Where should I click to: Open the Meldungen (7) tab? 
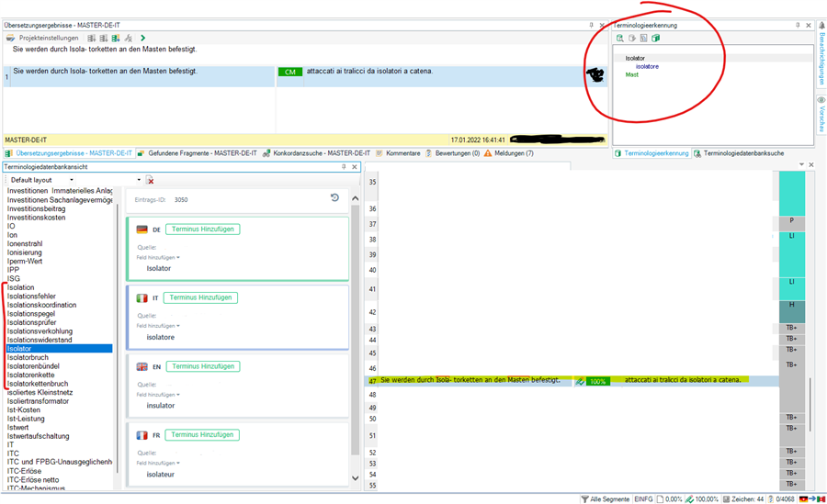[x=509, y=153]
